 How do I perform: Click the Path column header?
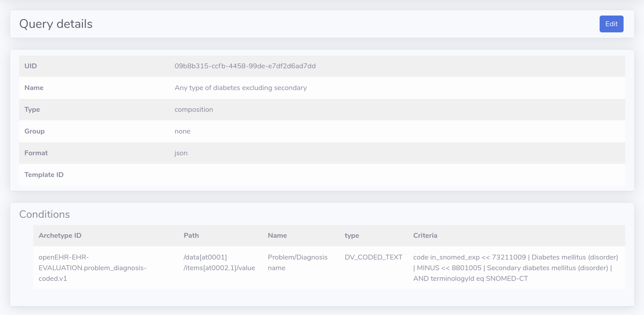click(x=191, y=236)
